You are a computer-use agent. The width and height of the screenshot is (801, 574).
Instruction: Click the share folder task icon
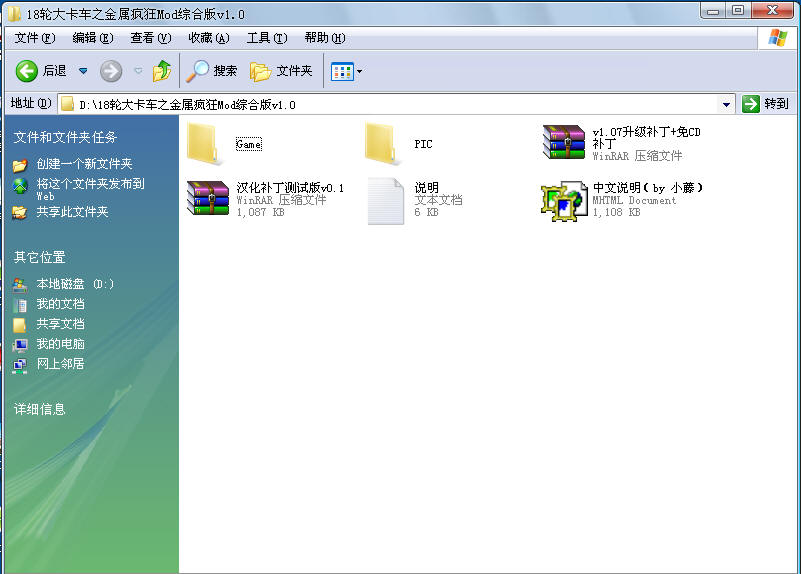(x=20, y=212)
